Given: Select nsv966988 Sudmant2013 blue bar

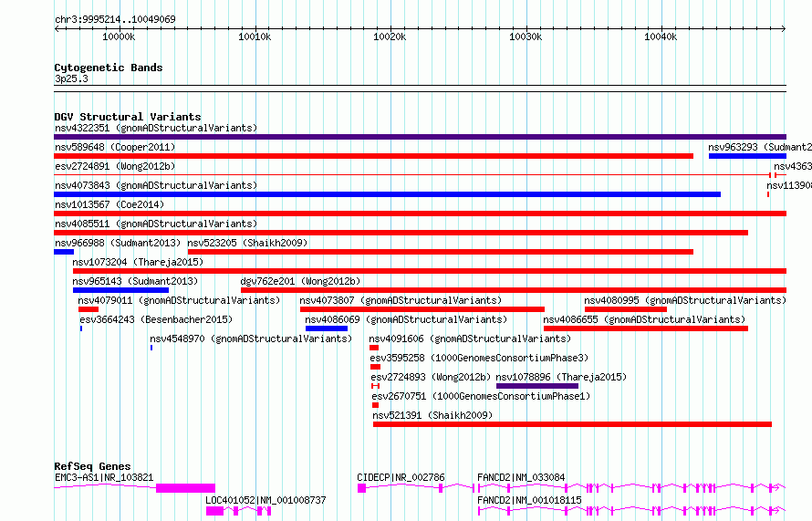Looking at the screenshot, I should pyautogui.click(x=64, y=252).
